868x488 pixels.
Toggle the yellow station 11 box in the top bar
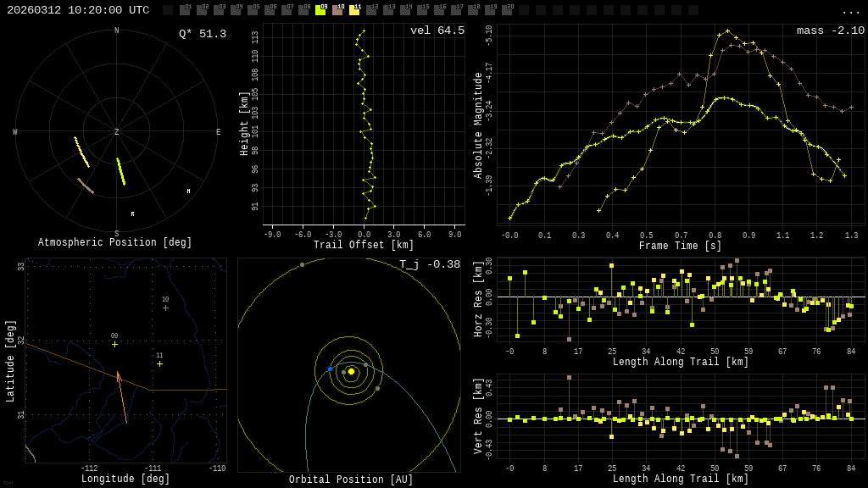point(354,10)
